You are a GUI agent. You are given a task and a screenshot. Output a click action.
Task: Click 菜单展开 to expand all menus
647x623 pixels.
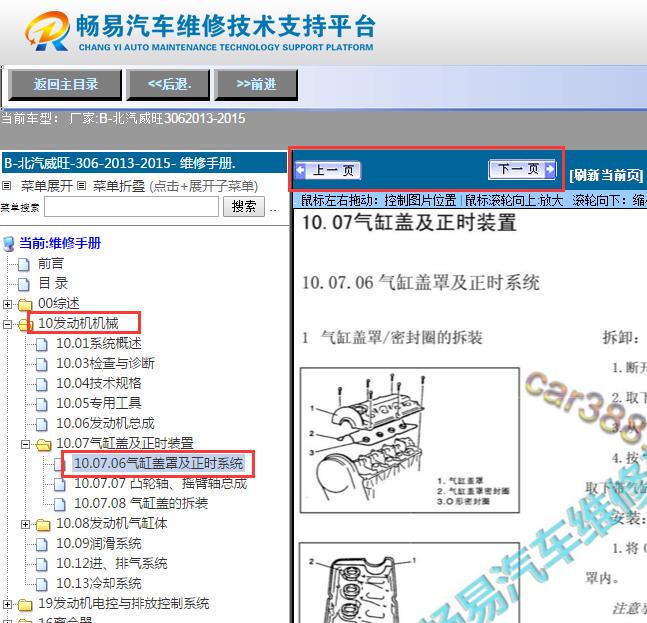tap(47, 186)
